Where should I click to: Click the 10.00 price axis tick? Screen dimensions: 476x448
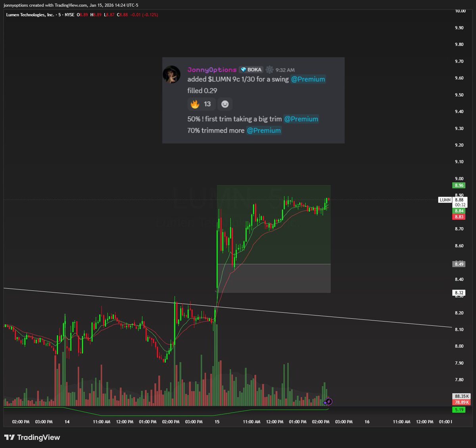point(460,11)
